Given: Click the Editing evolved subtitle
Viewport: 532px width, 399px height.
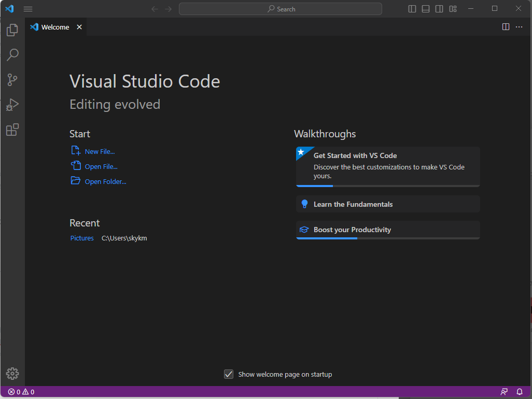Looking at the screenshot, I should pos(115,104).
